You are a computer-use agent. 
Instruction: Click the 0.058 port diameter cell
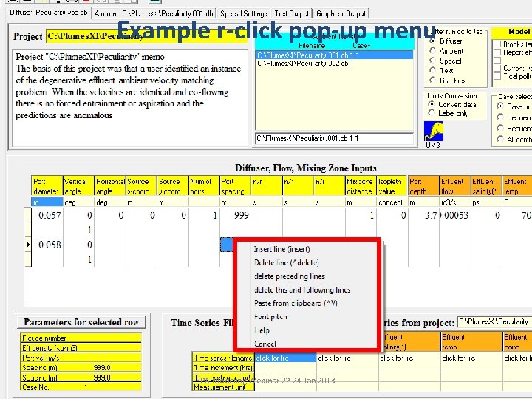coord(47,245)
